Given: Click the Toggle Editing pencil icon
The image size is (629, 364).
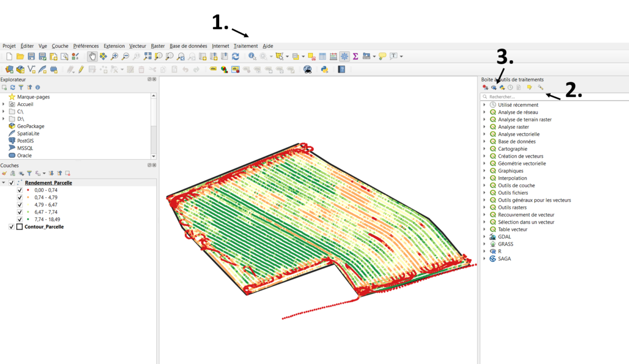Looking at the screenshot, I should click(81, 69).
